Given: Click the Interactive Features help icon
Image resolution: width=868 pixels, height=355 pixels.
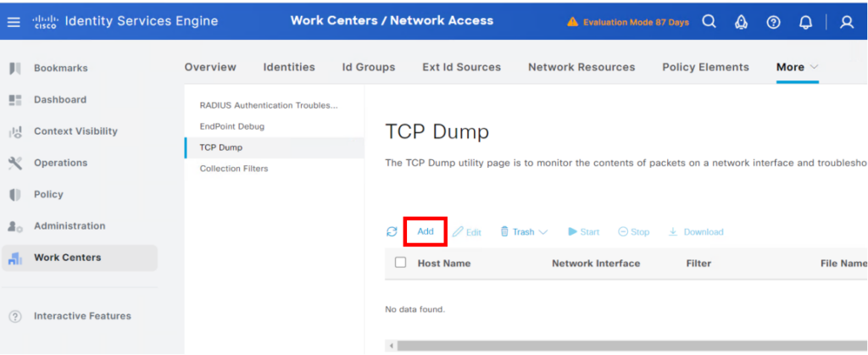Looking at the screenshot, I should click(x=14, y=316).
